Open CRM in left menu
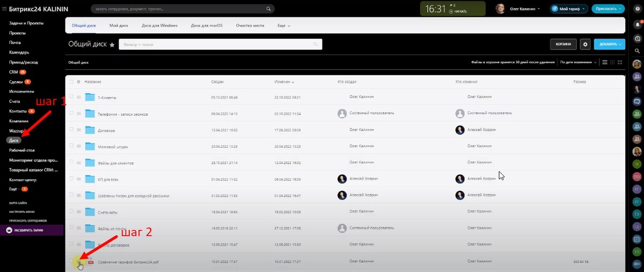Image resolution: width=644 pixels, height=272 pixels. click(13, 72)
